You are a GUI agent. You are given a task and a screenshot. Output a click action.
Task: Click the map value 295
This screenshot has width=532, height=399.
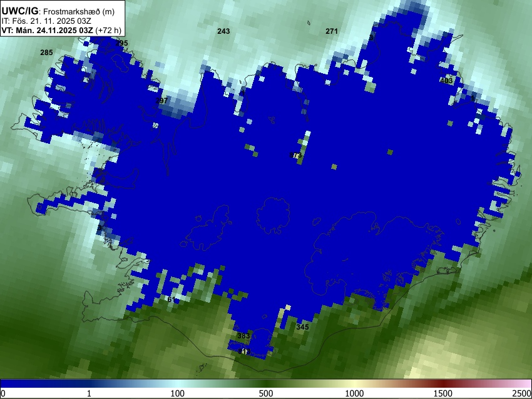coord(122,43)
